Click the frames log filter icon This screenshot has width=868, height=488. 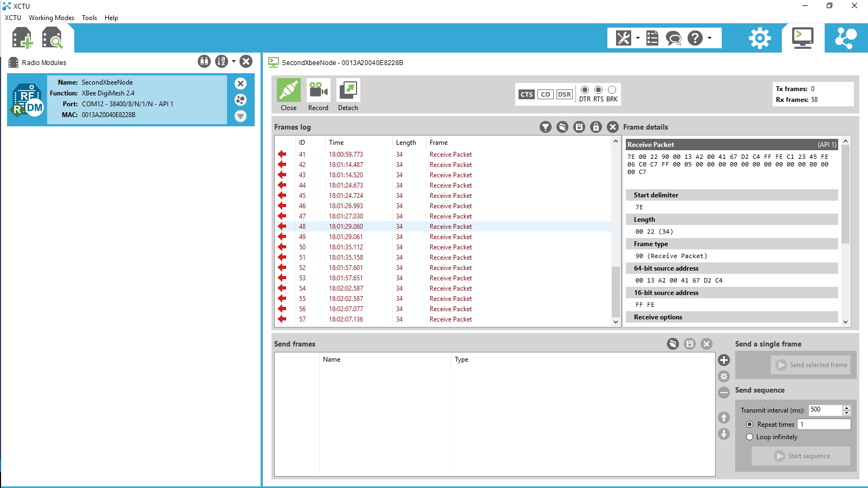click(x=546, y=127)
